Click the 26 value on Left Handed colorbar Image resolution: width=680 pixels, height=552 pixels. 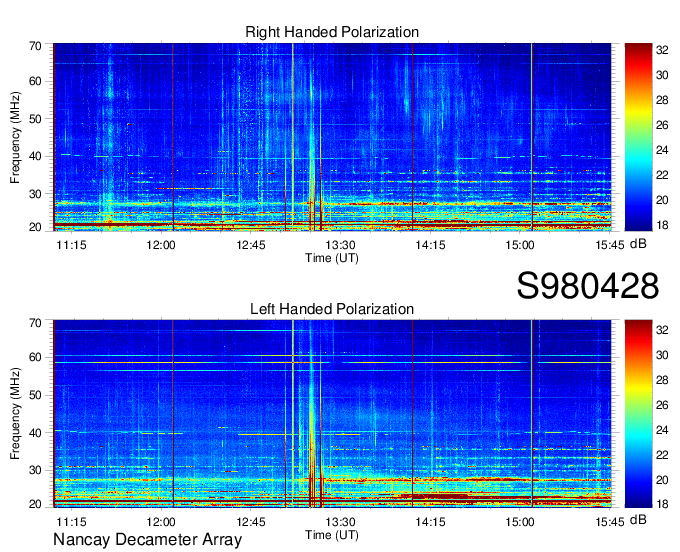point(662,405)
